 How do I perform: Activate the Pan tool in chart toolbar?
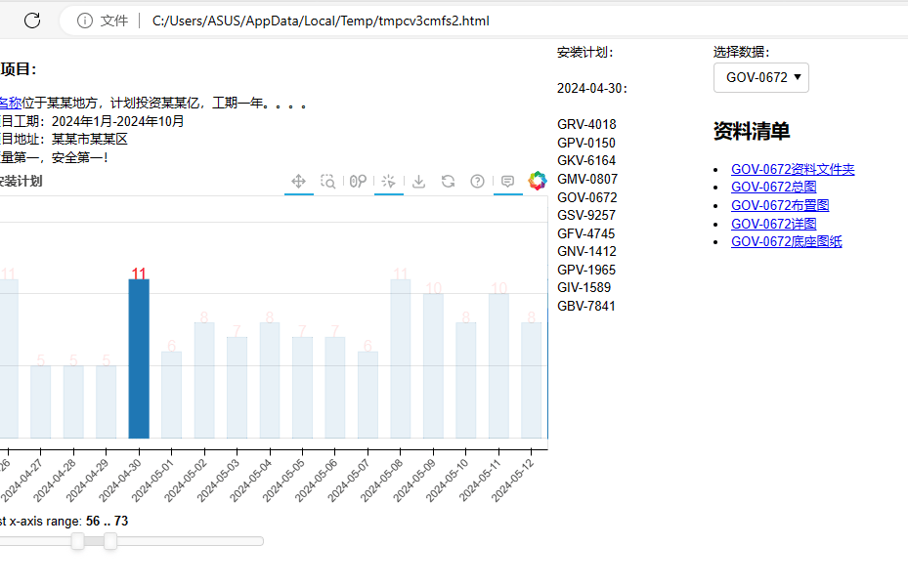[299, 181]
